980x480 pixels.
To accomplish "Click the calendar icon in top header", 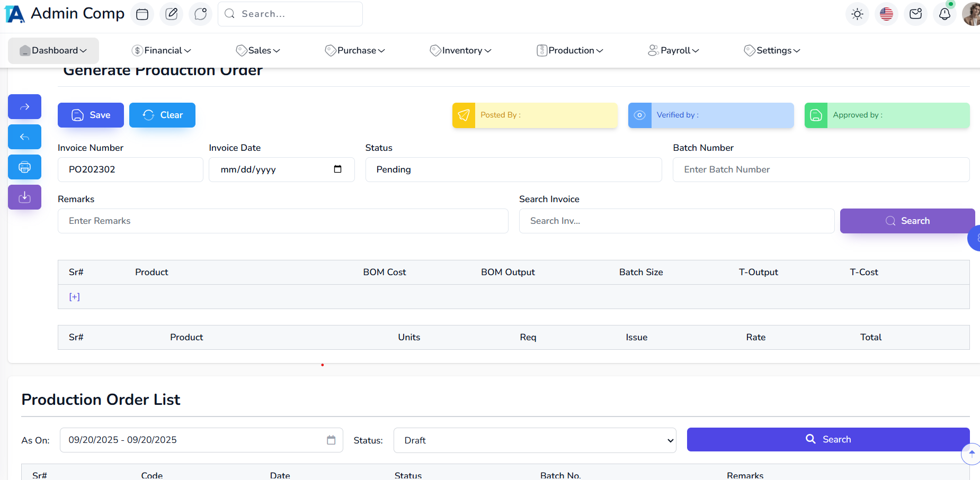I will click(142, 14).
